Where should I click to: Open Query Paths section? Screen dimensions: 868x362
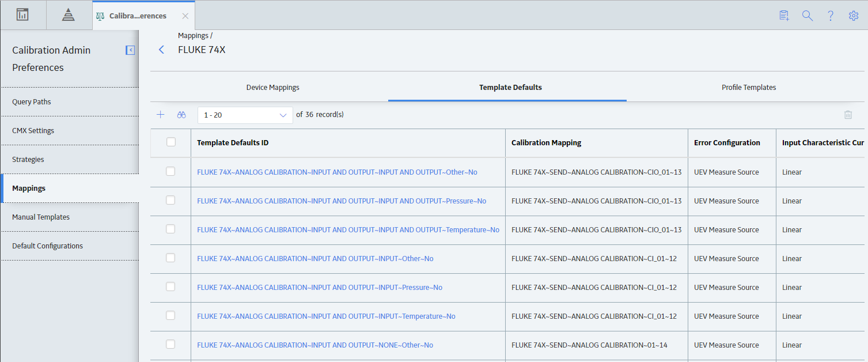(x=69, y=102)
